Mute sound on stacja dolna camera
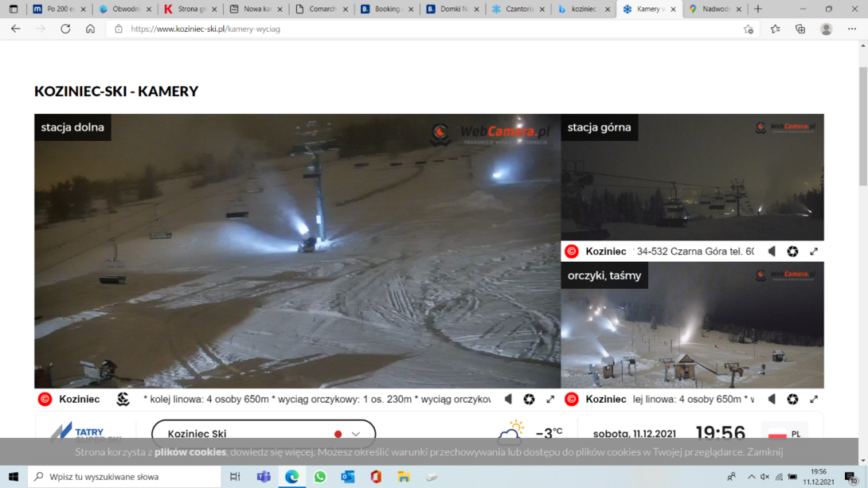The image size is (868, 488). [x=508, y=399]
